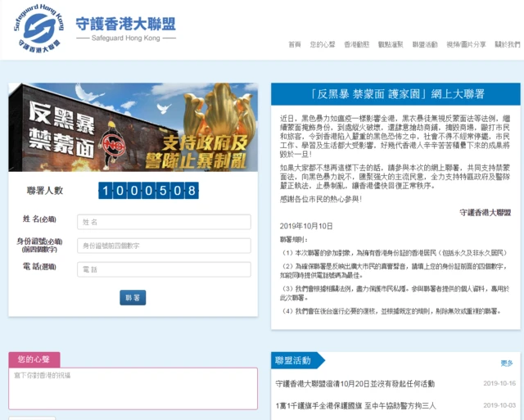Focus the 寫下你對香港的祝福 message text area
Image resolution: width=524 pixels, height=420 pixels.
point(133,389)
